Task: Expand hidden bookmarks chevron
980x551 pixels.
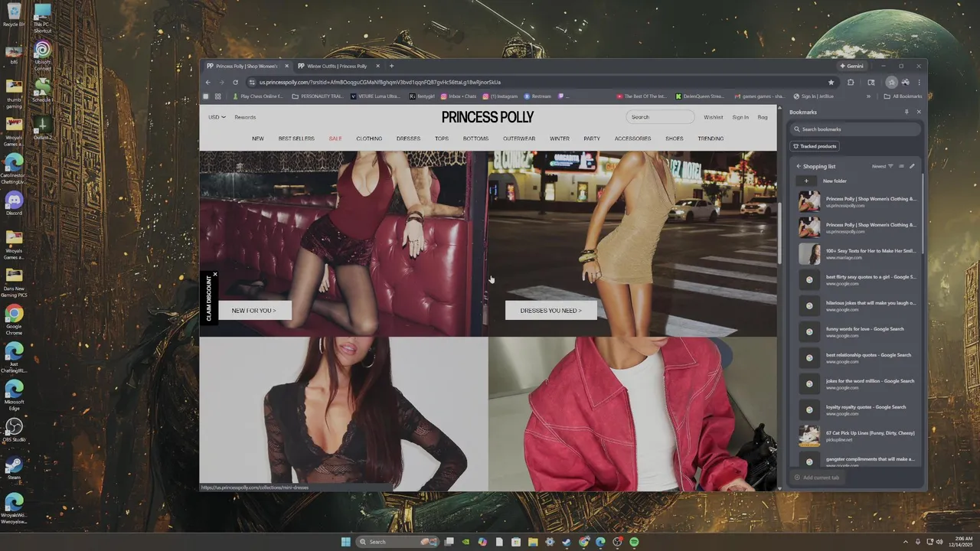Action: click(x=868, y=96)
